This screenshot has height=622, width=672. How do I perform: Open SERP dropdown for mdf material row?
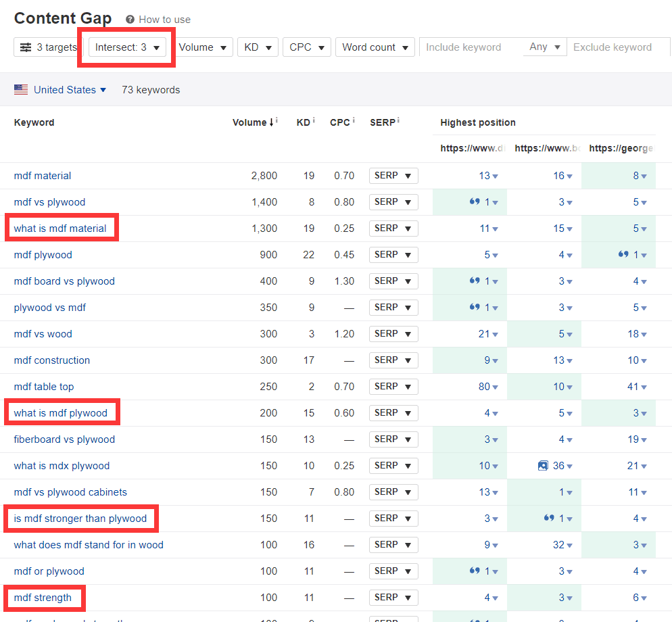tap(393, 176)
